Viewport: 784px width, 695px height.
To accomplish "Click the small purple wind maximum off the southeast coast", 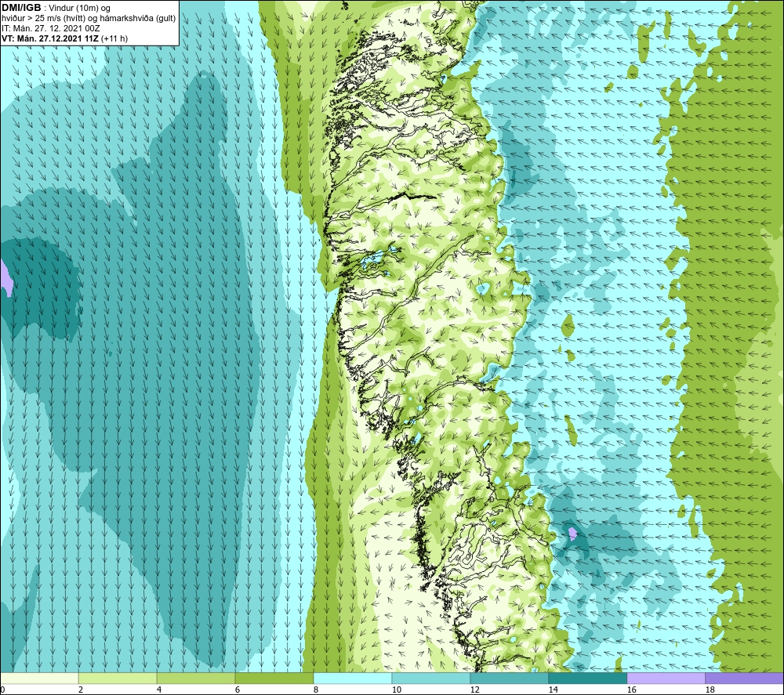I will point(572,534).
